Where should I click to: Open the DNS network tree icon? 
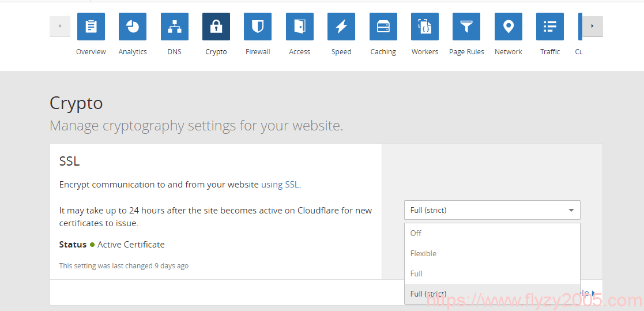coord(175,27)
